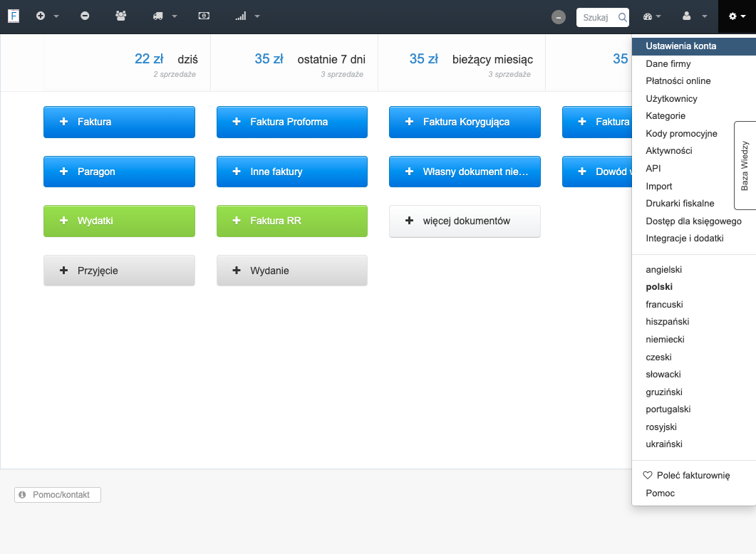Open Kategorie in the settings menu
The width and height of the screenshot is (756, 554).
point(694,116)
